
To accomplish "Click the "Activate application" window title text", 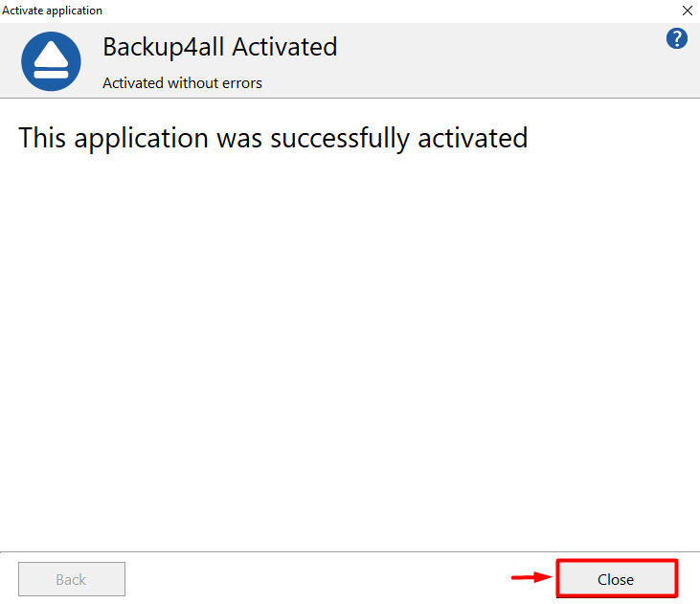I will 53,11.
